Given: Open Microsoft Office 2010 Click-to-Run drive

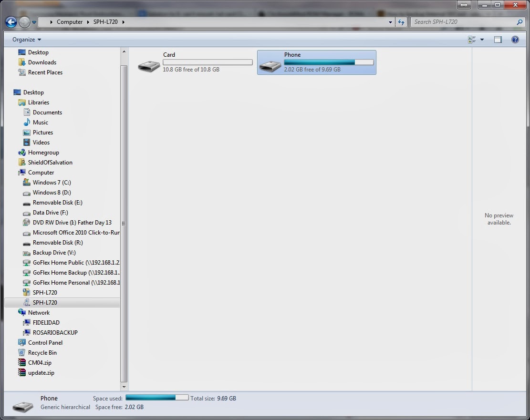Looking at the screenshot, I should [x=71, y=233].
